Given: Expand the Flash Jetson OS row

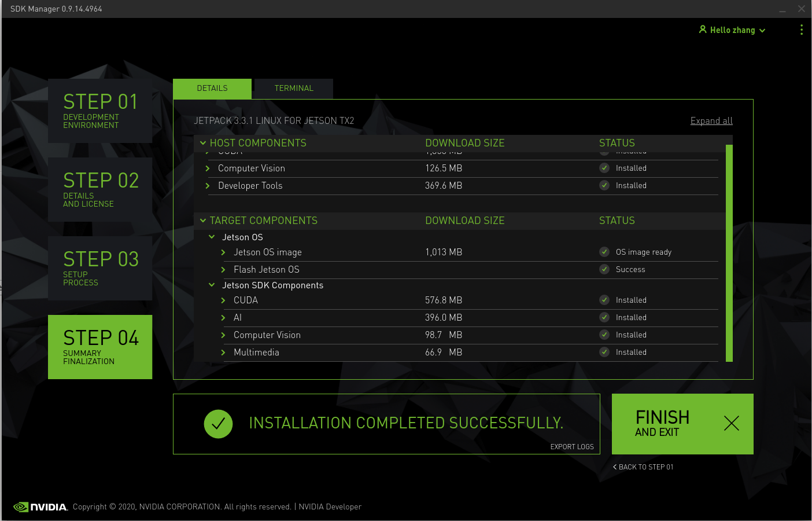Looking at the screenshot, I should point(223,270).
